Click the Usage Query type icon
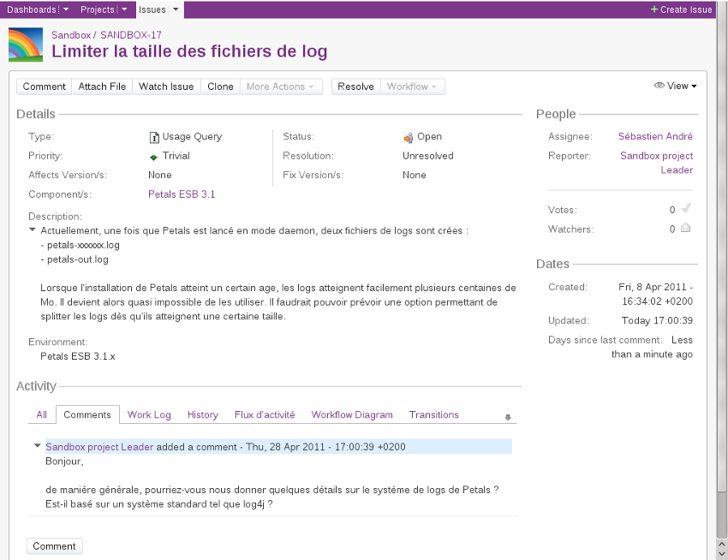This screenshot has height=560, width=728. click(x=154, y=137)
